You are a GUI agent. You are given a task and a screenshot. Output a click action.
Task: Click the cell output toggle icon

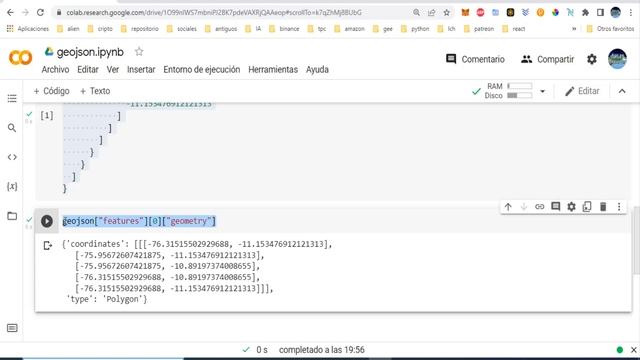[x=48, y=245]
